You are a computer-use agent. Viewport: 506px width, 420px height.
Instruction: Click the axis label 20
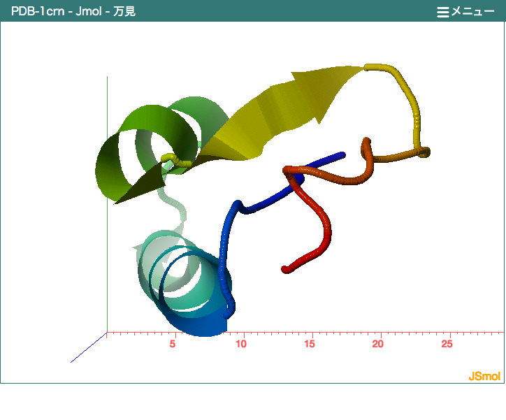[x=378, y=344]
